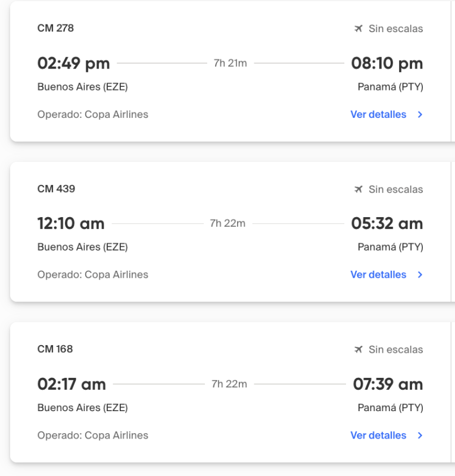Expand details chevron for flight CM 278
Viewport: 455px width, 476px height.
tap(420, 115)
